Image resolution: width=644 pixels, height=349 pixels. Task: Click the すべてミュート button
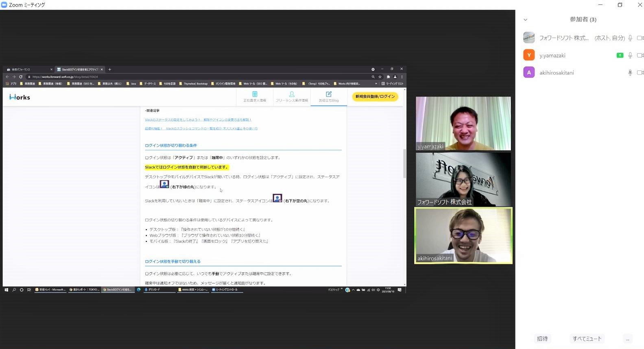point(587,339)
